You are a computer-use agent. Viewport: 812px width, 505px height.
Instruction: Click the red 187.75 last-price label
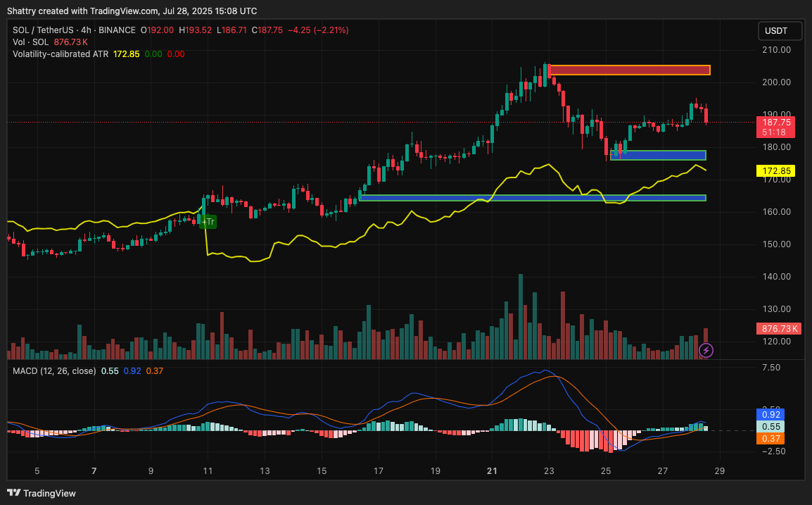(x=776, y=123)
